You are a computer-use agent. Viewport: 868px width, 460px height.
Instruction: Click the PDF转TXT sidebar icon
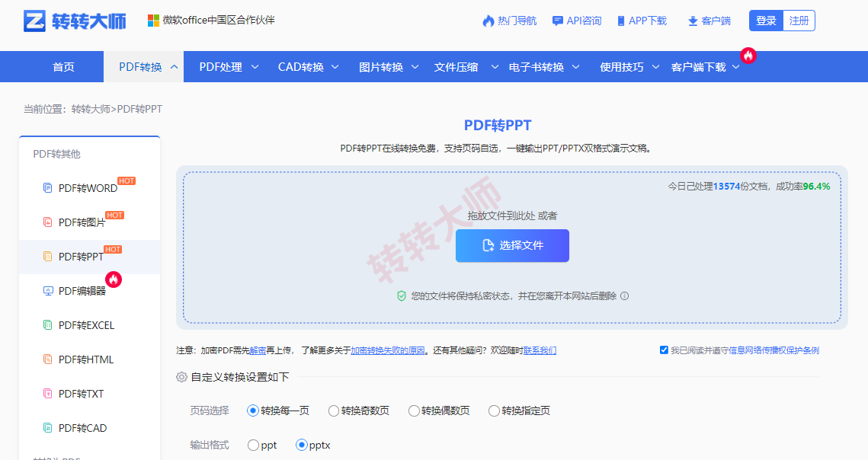(x=47, y=394)
